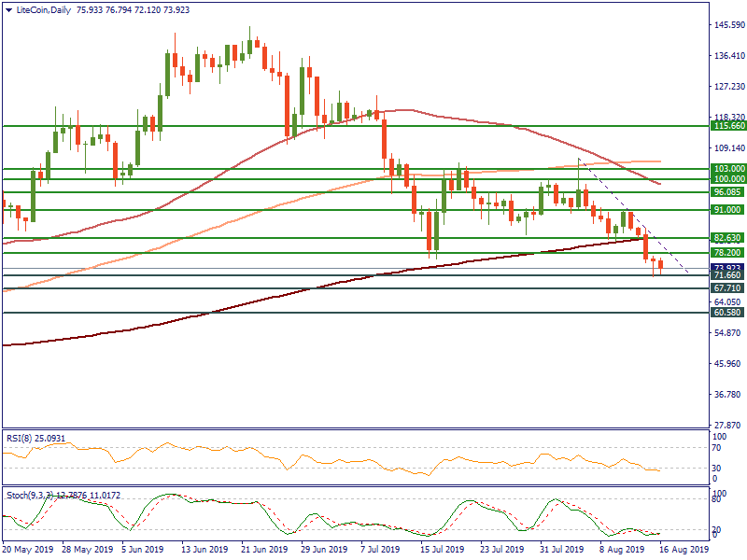Screen dimensions: 747x560
Task: Select the LiteCoin,Daily chart title text
Action: [x=43, y=10]
